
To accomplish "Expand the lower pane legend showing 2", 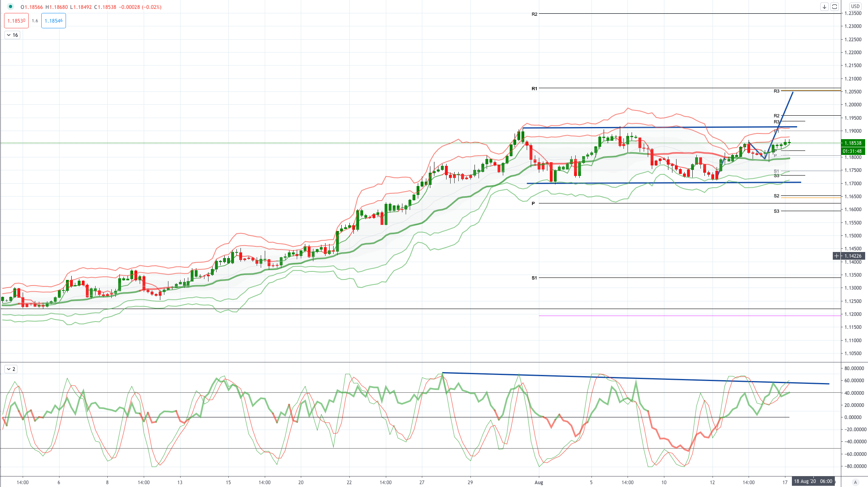I will (11, 369).
